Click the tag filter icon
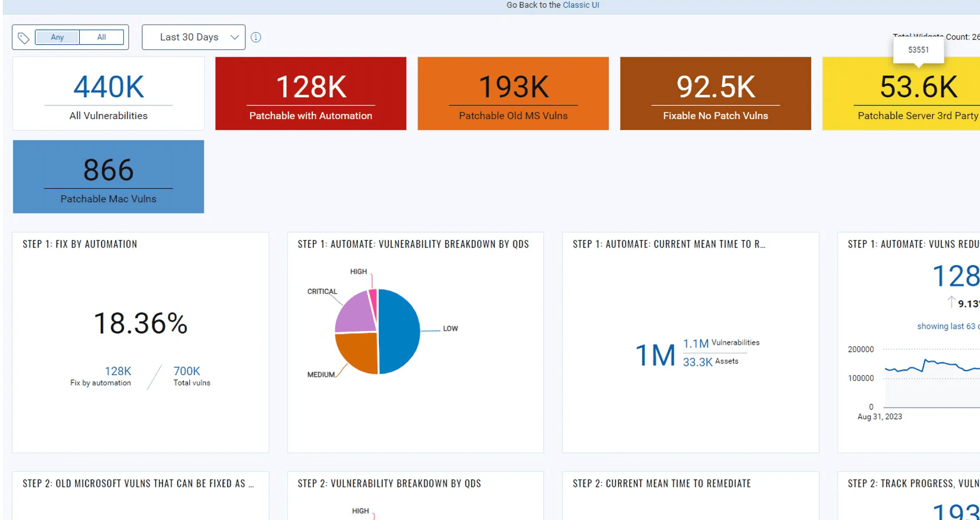The height and width of the screenshot is (520, 980). (23, 38)
